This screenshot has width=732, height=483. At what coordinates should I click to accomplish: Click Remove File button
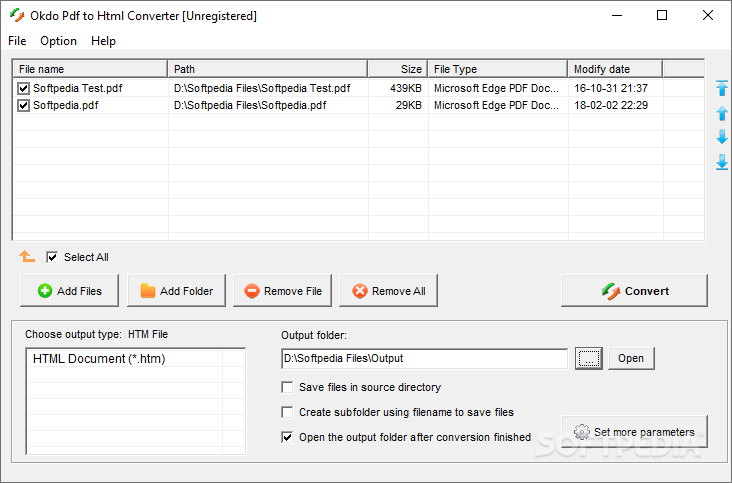(x=282, y=291)
